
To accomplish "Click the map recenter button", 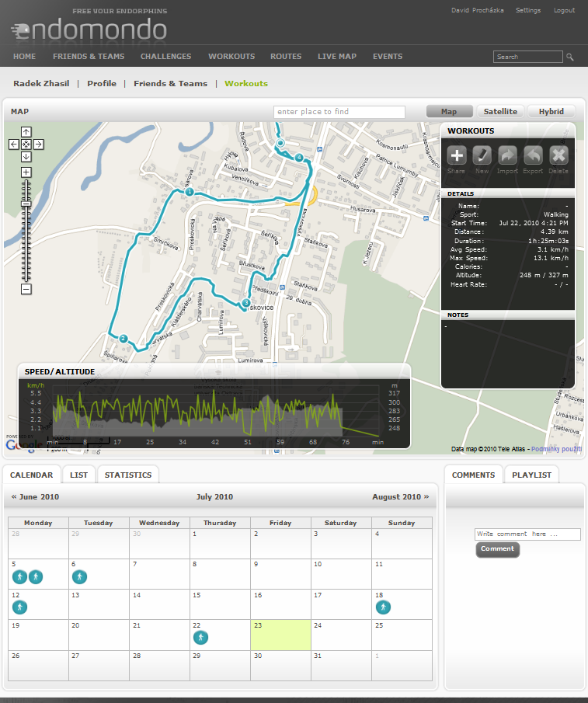I will pyautogui.click(x=26, y=144).
